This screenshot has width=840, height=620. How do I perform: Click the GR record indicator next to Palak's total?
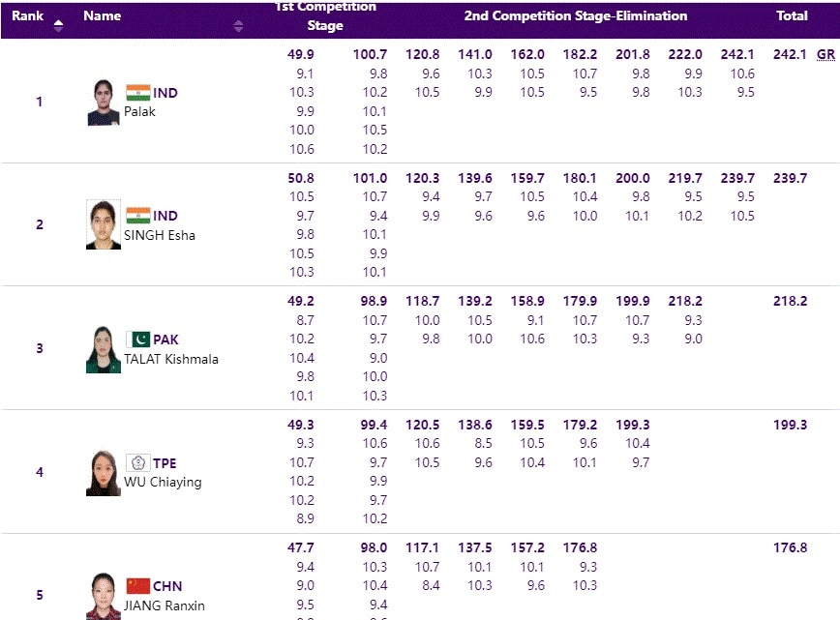tap(825, 55)
